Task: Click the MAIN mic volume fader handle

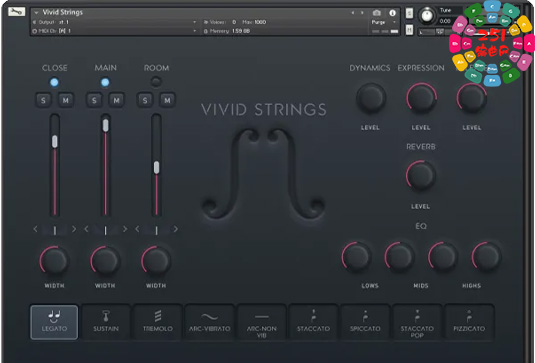Action: 105,125
